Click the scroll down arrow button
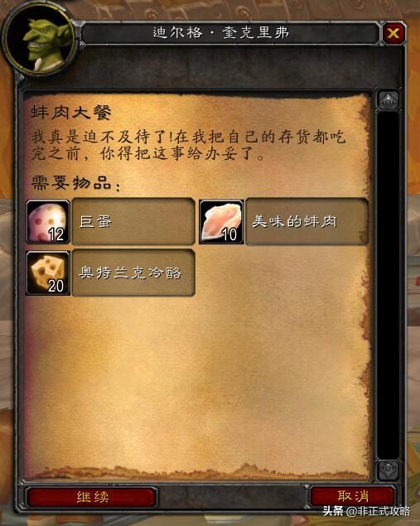The width and height of the screenshot is (420, 526). point(389,469)
